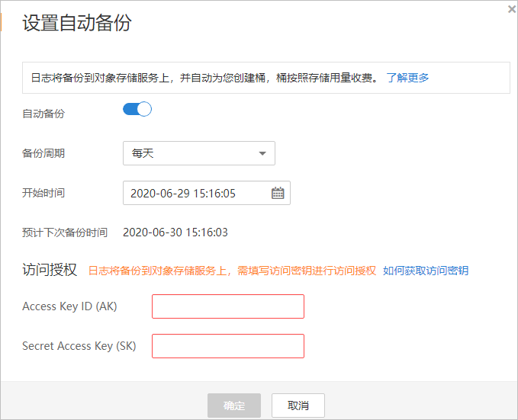Click the Secret Access Key (SK) label
518x420 pixels.
pos(79,346)
